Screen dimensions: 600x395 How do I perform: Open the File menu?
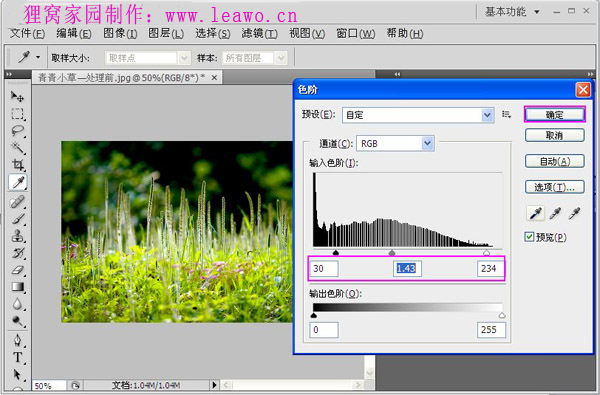[27, 34]
